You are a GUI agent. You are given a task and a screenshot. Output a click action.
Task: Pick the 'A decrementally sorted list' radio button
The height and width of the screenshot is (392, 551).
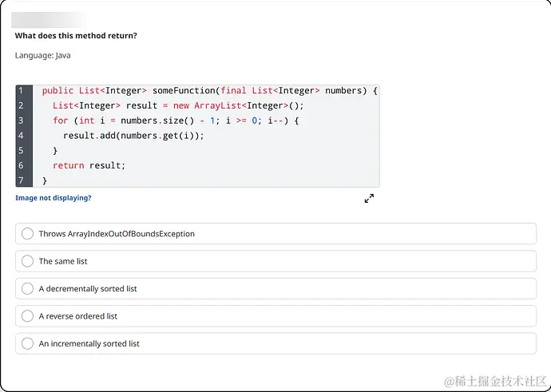coord(27,288)
